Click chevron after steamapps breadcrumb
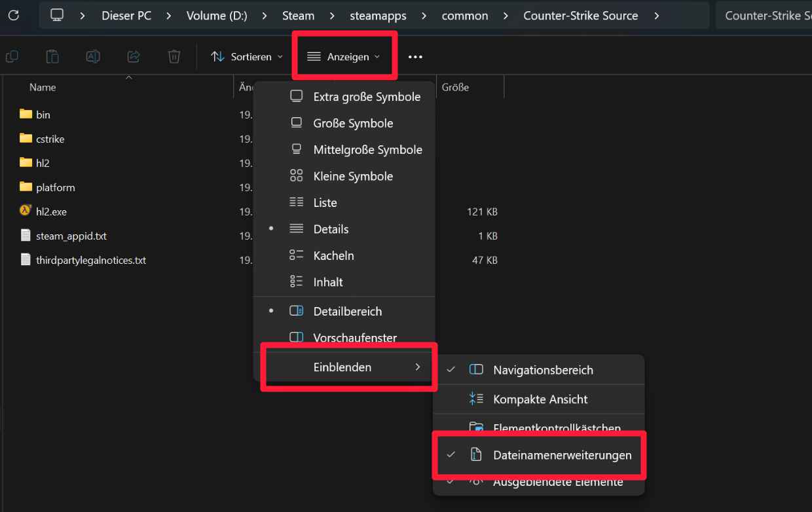 point(424,15)
